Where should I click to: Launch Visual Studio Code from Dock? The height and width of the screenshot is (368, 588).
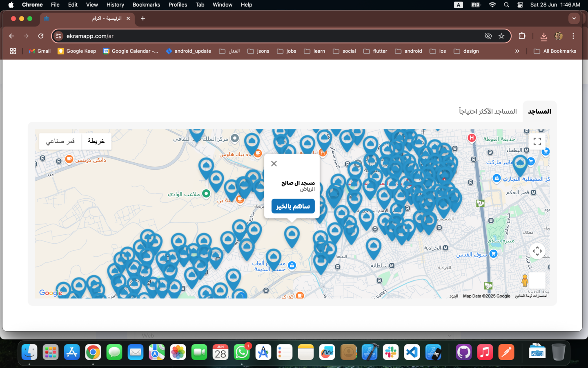click(x=412, y=352)
